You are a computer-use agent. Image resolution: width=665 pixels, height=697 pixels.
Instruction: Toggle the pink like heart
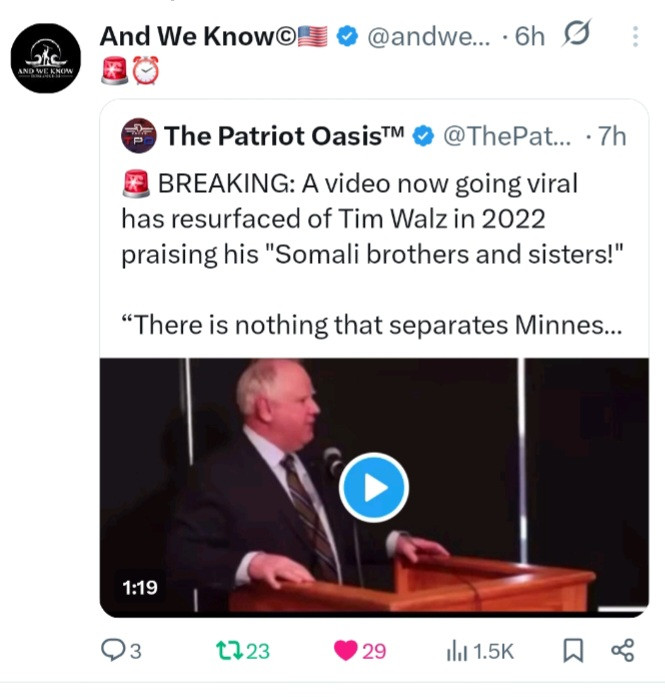(345, 651)
